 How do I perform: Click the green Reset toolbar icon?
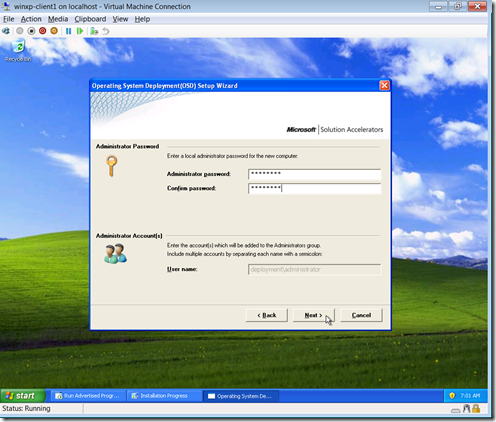[80, 31]
